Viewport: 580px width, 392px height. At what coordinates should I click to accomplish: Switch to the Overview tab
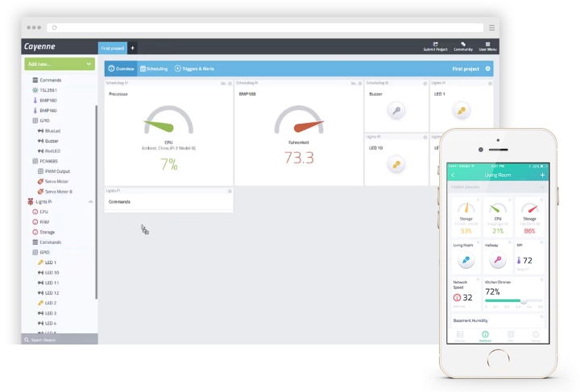pyautogui.click(x=121, y=68)
